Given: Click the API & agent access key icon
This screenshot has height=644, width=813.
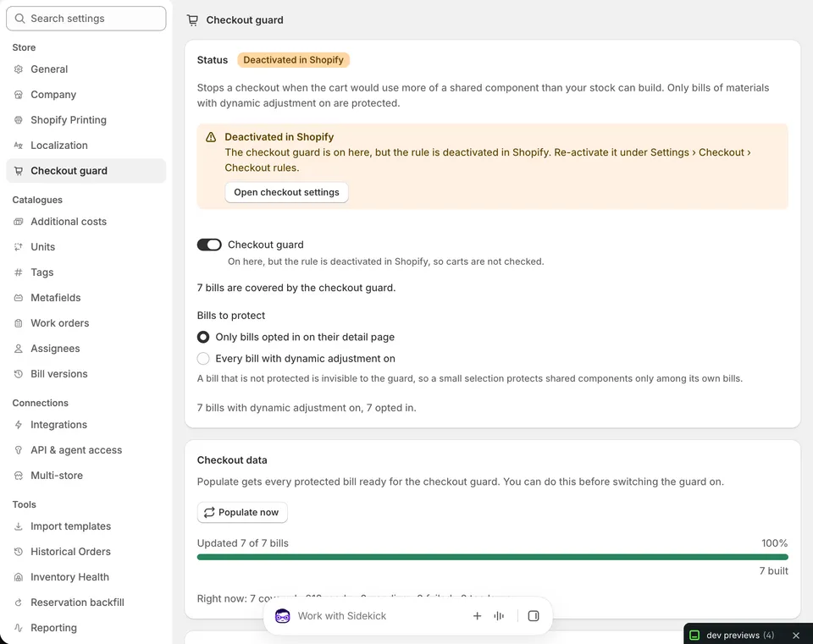Looking at the screenshot, I should click(19, 449).
